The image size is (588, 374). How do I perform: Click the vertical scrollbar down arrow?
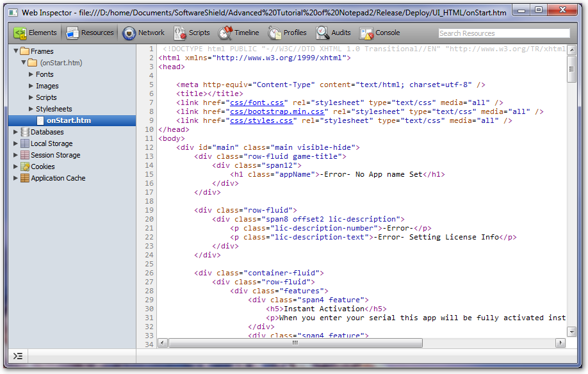[571, 331]
